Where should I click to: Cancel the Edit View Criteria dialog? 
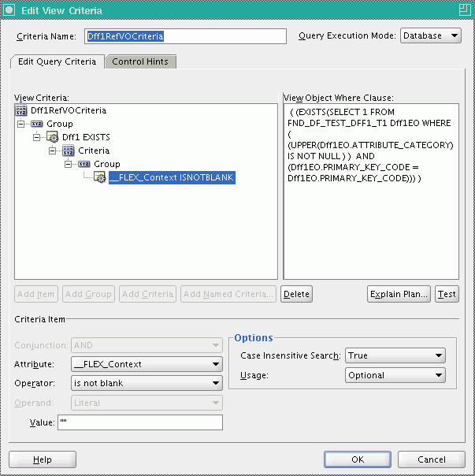432,459
